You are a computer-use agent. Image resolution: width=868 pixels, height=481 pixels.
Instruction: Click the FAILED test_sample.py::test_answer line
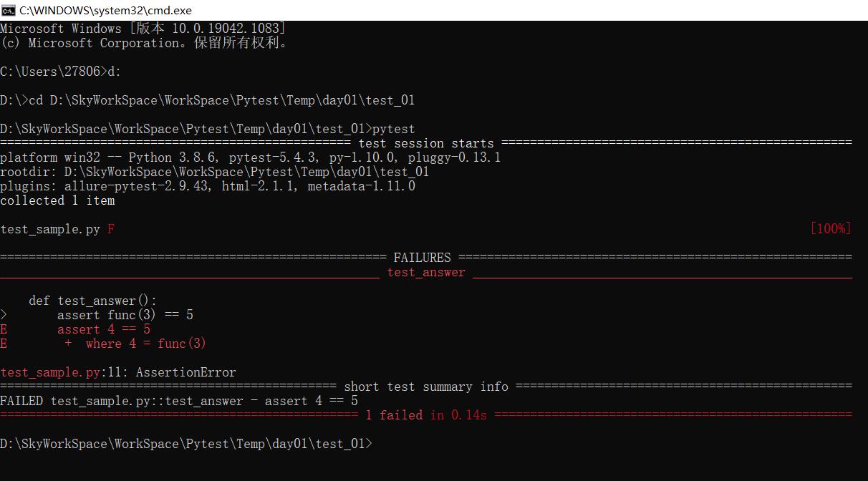(x=179, y=401)
